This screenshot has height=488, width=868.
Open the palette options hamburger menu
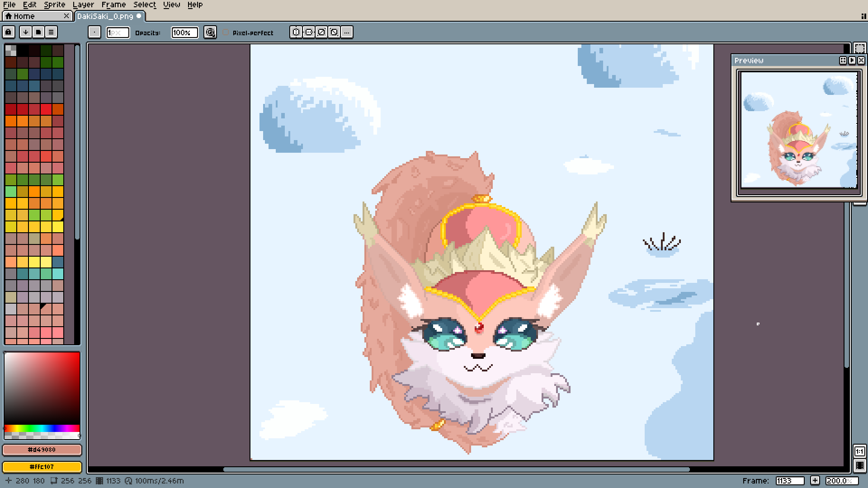(x=51, y=32)
